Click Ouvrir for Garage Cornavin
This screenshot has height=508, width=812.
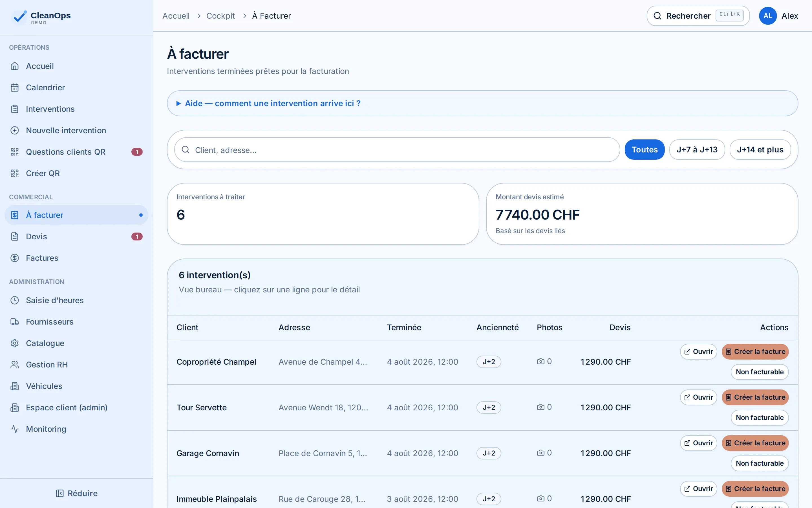click(698, 443)
